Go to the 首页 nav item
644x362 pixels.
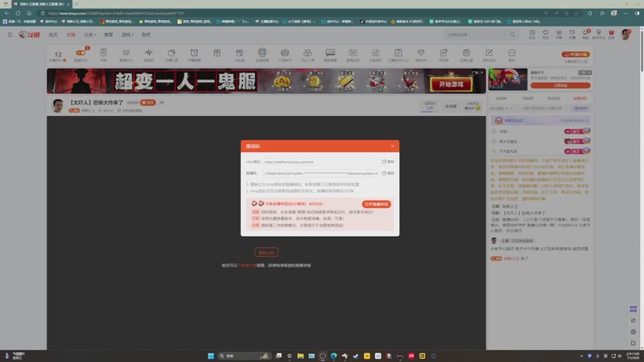pyautogui.click(x=53, y=35)
